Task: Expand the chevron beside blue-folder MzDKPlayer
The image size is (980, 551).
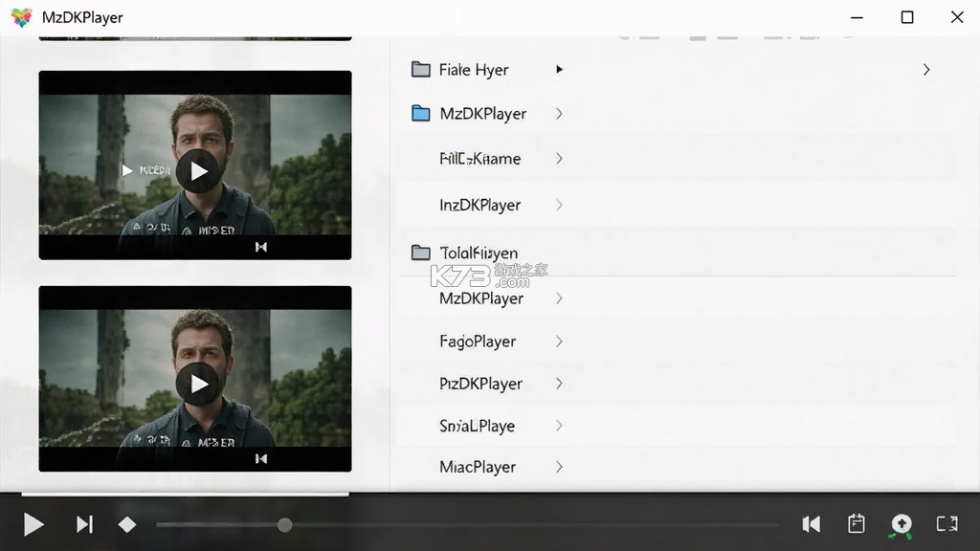Action: tap(559, 113)
